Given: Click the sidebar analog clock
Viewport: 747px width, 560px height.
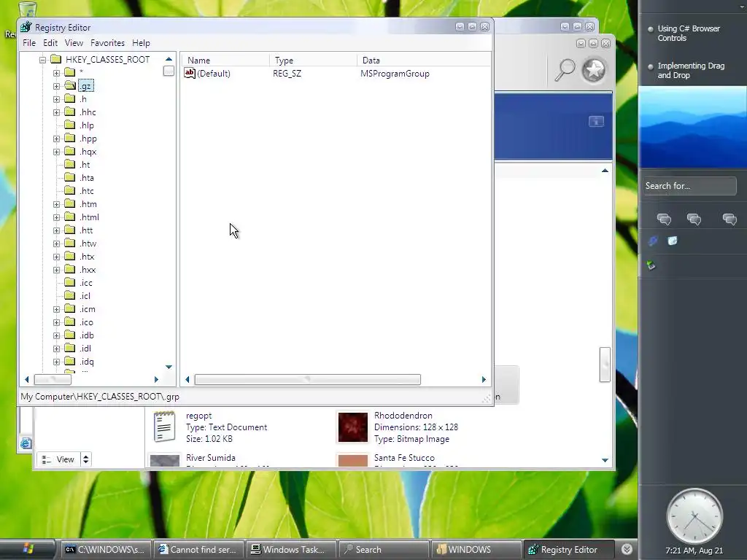Looking at the screenshot, I should coord(694,517).
